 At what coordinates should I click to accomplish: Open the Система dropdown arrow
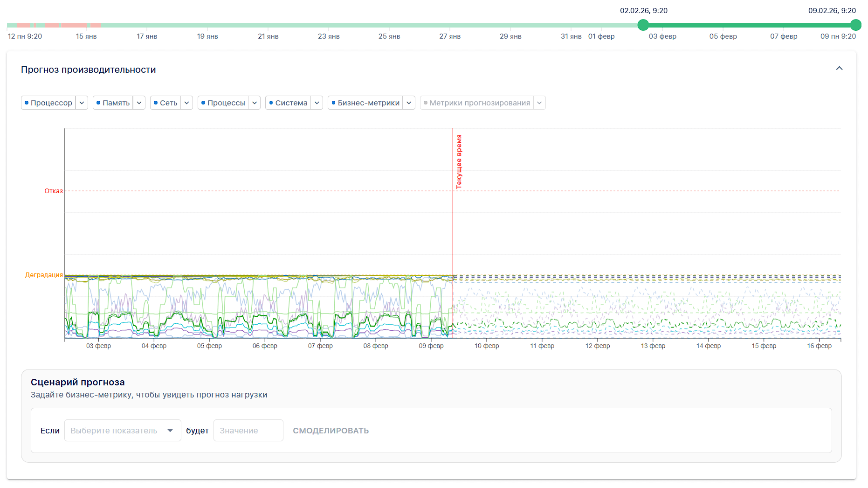[x=317, y=103]
